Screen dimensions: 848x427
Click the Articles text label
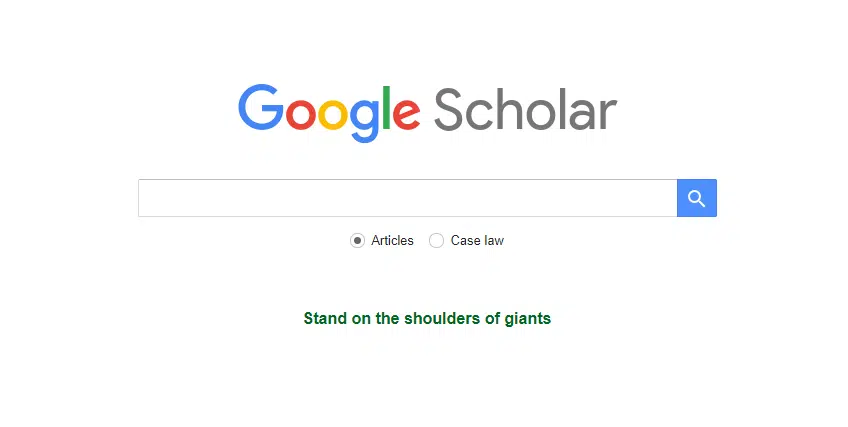[x=392, y=241]
